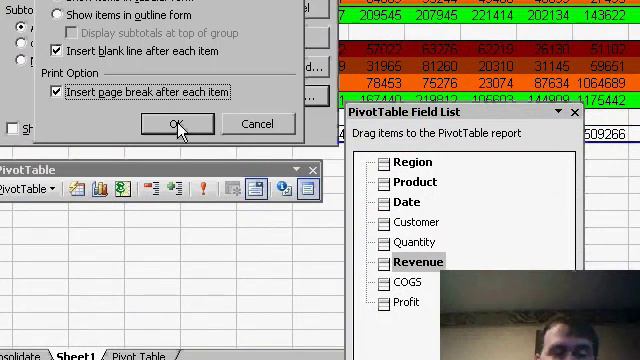The image size is (640, 360).
Task: Switch to the Consolidate sheet tab
Action: 20,356
